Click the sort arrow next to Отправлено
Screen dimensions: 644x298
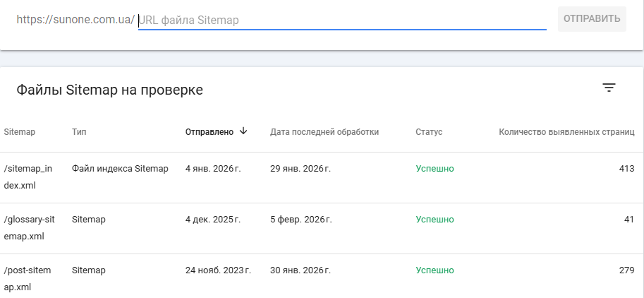coord(243,131)
